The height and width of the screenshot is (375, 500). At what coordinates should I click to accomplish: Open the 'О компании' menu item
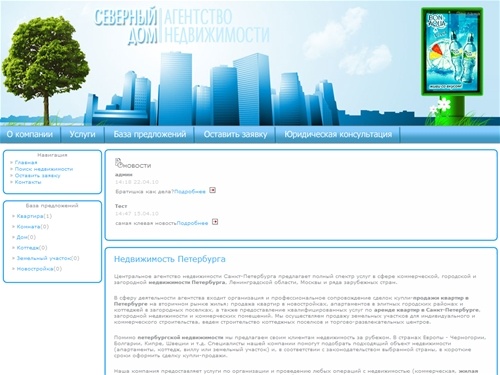click(x=30, y=134)
